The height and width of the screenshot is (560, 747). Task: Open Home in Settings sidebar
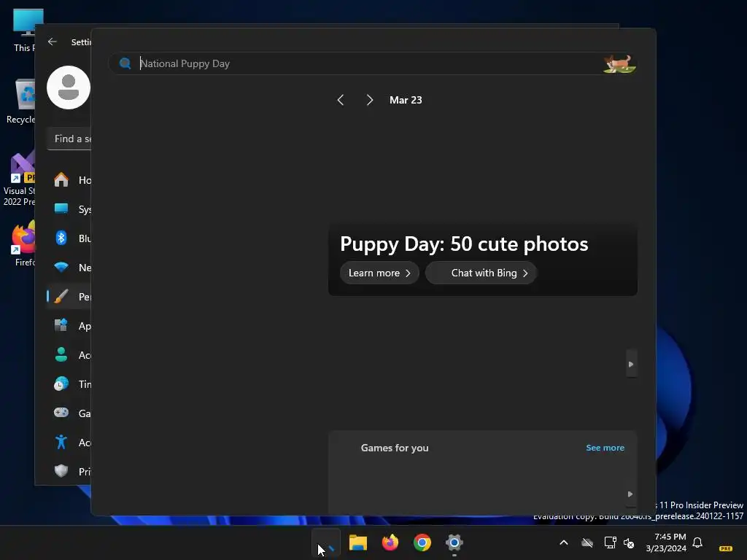tap(69, 180)
